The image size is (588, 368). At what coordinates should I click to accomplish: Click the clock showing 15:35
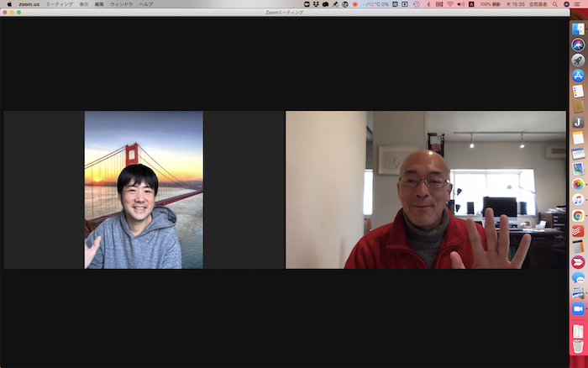(517, 4)
